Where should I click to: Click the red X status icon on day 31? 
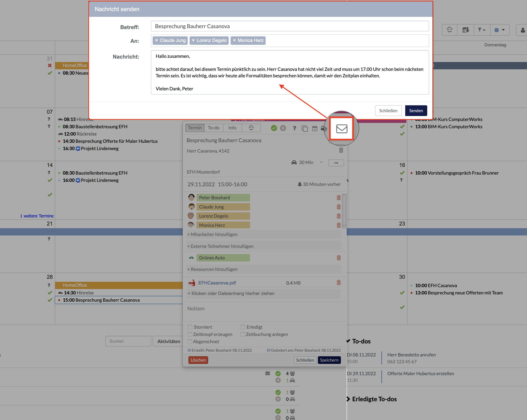point(50,65)
